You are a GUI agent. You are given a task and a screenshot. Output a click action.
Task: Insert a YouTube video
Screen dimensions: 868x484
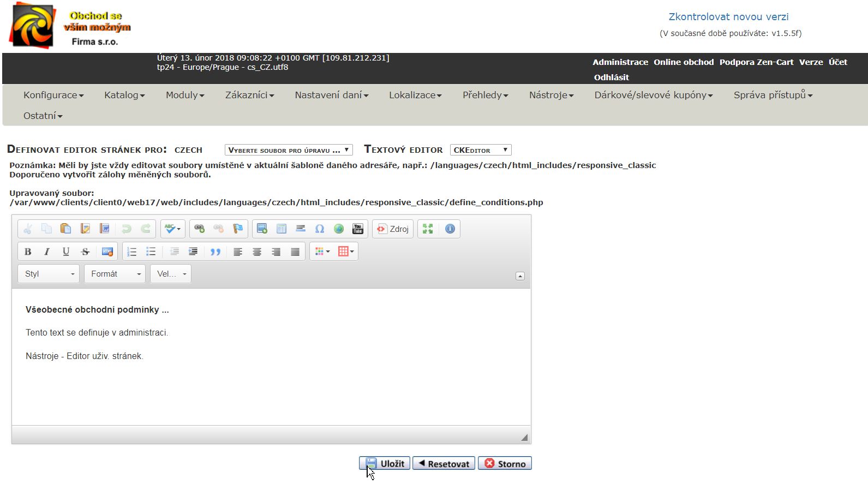tap(358, 229)
